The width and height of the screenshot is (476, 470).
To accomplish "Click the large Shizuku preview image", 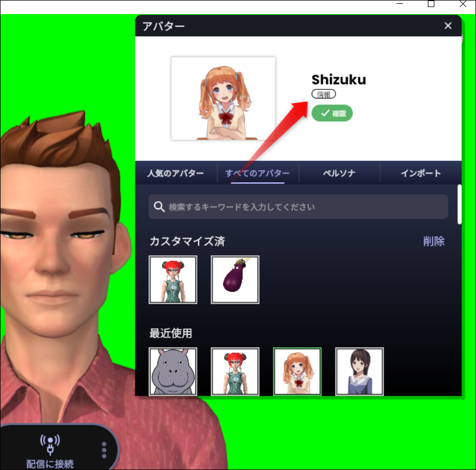I will coord(223,98).
